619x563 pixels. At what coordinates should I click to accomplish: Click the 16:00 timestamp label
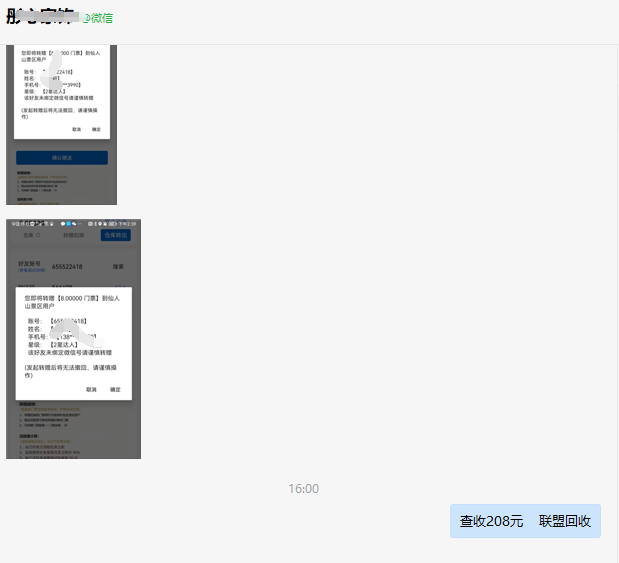(x=303, y=489)
